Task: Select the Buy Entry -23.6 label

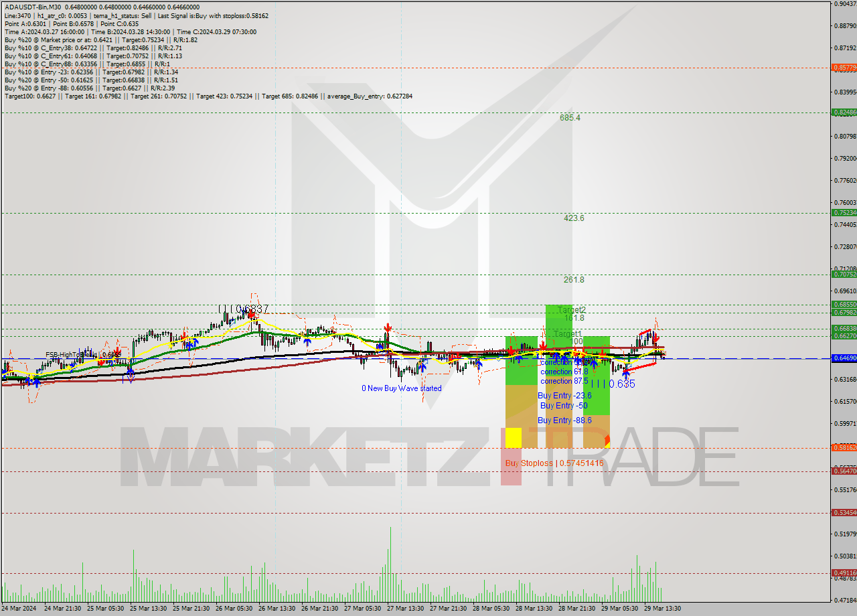Action: pos(564,396)
